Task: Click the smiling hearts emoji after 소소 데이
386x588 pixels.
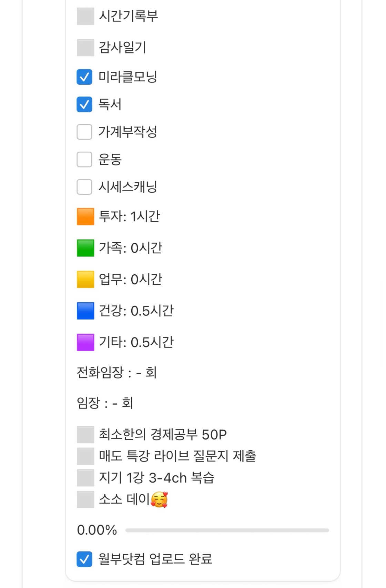Action: [159, 499]
